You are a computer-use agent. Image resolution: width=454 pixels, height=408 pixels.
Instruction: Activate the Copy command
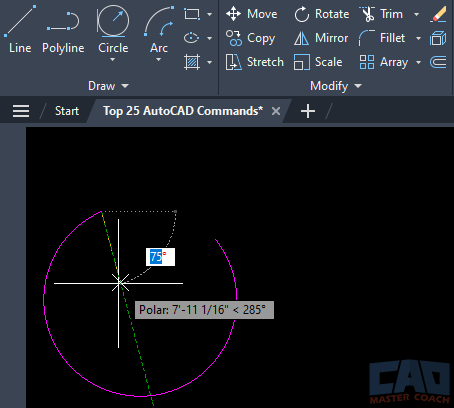[x=250, y=38]
